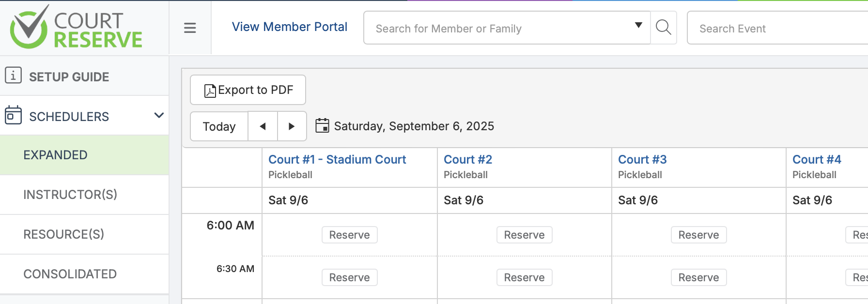Click the Search Event input field
Screen dimensions: 868x304
pyautogui.click(x=775, y=29)
